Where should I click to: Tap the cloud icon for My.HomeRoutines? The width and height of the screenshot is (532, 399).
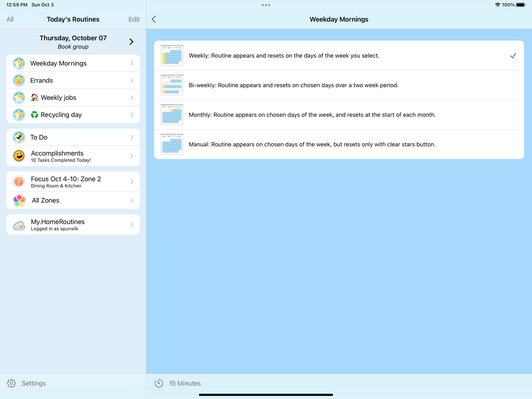19,225
